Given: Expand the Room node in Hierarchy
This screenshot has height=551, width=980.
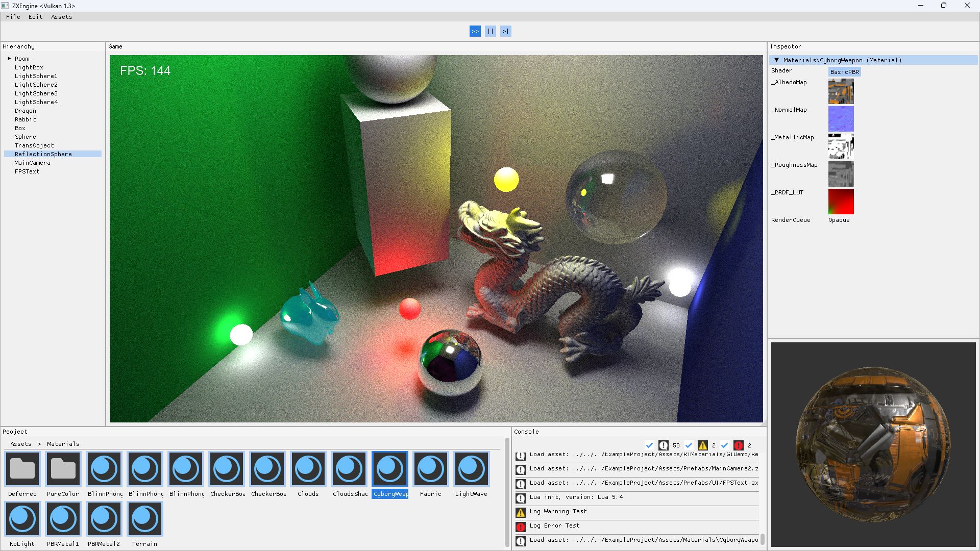Looking at the screenshot, I should point(9,59).
